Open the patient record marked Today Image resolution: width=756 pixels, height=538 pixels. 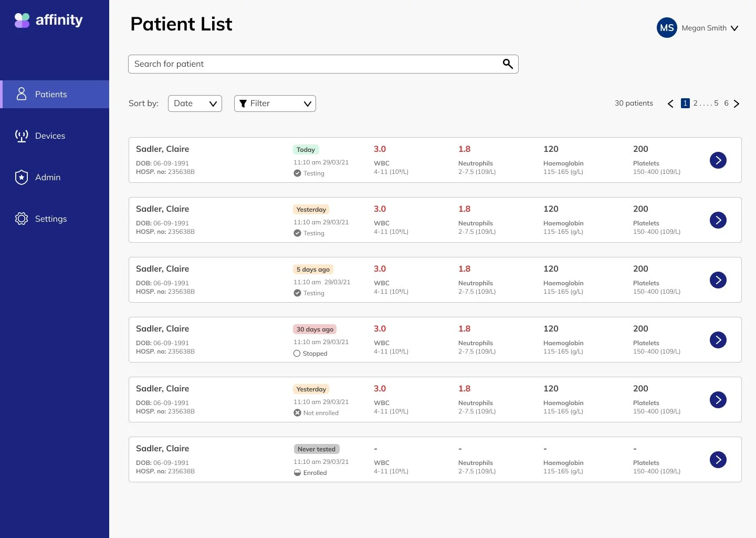718,160
